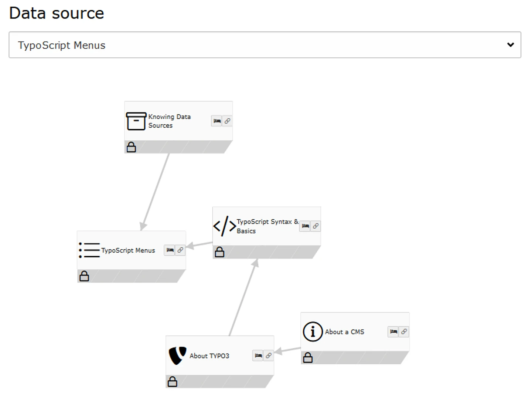This screenshot has height=415, width=532.
Task: Click the TYPO3 shield logo icon
Action: click(x=177, y=355)
